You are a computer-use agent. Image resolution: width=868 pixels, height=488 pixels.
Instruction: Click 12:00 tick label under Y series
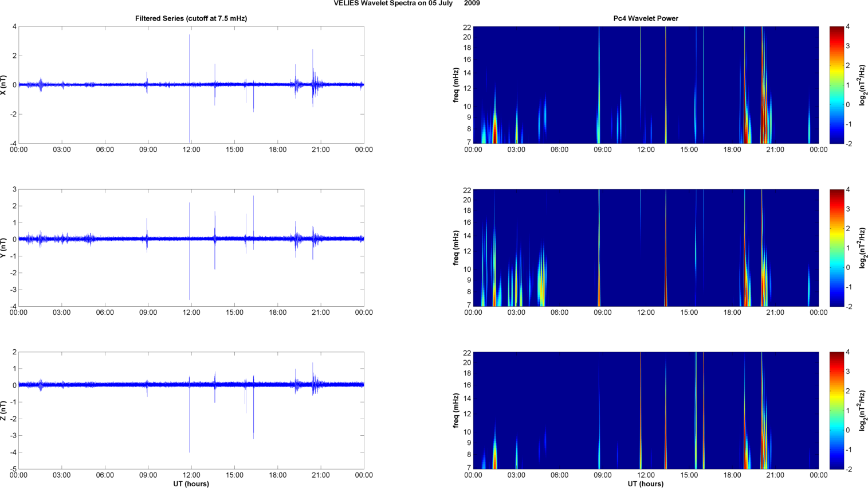(x=191, y=313)
